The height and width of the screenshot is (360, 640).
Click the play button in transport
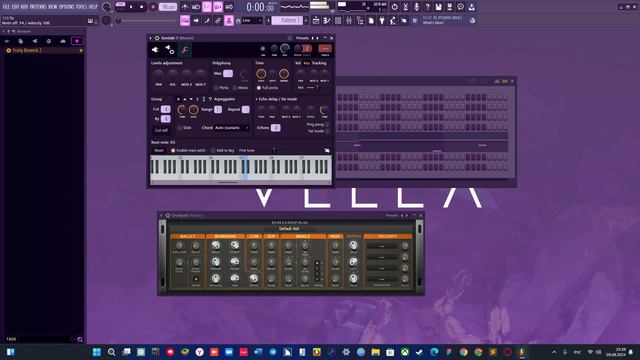[x=131, y=7]
